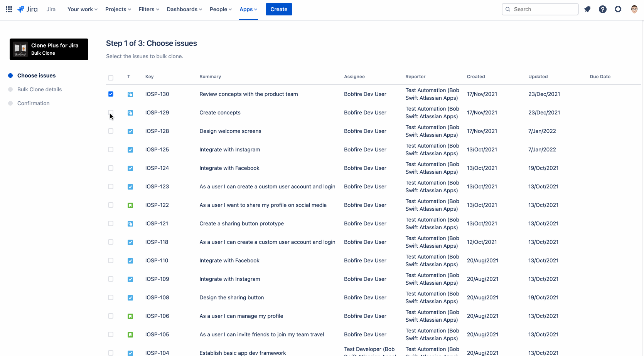Click the task type icon for IOSP-123
This screenshot has width=644, height=356.
coord(130,186)
